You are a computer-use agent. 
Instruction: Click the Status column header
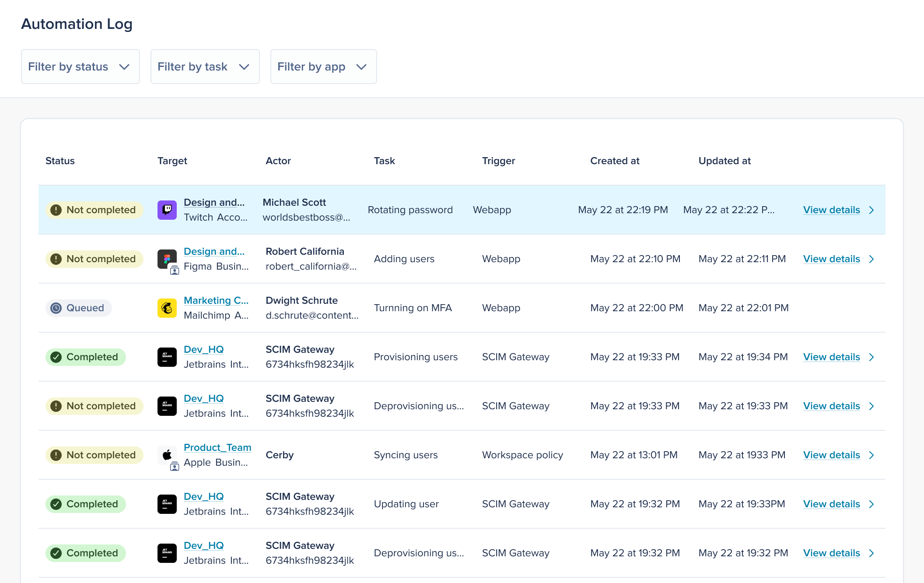[60, 161]
